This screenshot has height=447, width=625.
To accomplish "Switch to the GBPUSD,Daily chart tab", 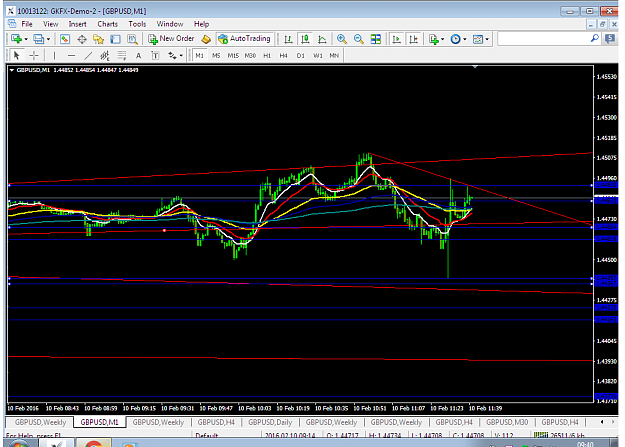I will [270, 422].
